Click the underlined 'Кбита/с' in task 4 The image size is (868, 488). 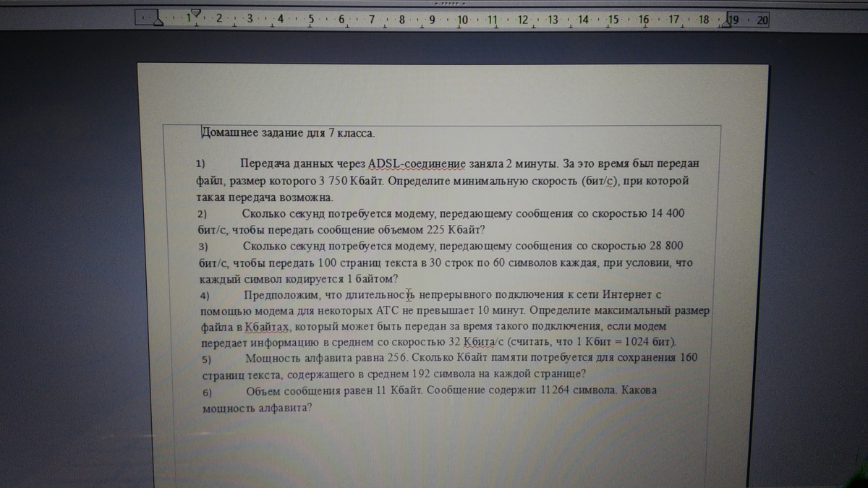coord(481,341)
